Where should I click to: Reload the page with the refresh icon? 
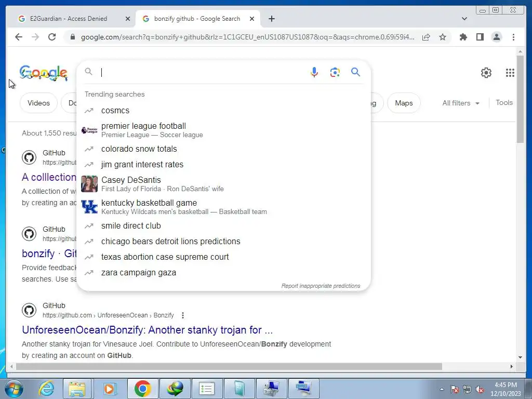pos(52,37)
